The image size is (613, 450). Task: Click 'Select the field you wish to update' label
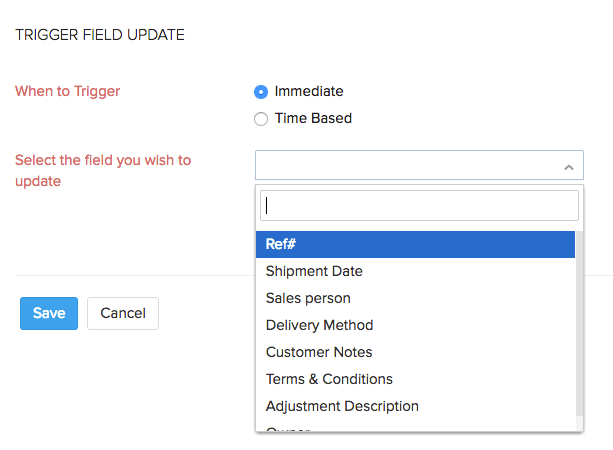tap(102, 170)
